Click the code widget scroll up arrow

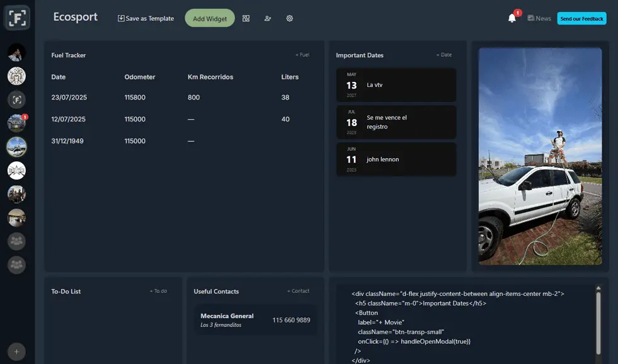(598, 288)
